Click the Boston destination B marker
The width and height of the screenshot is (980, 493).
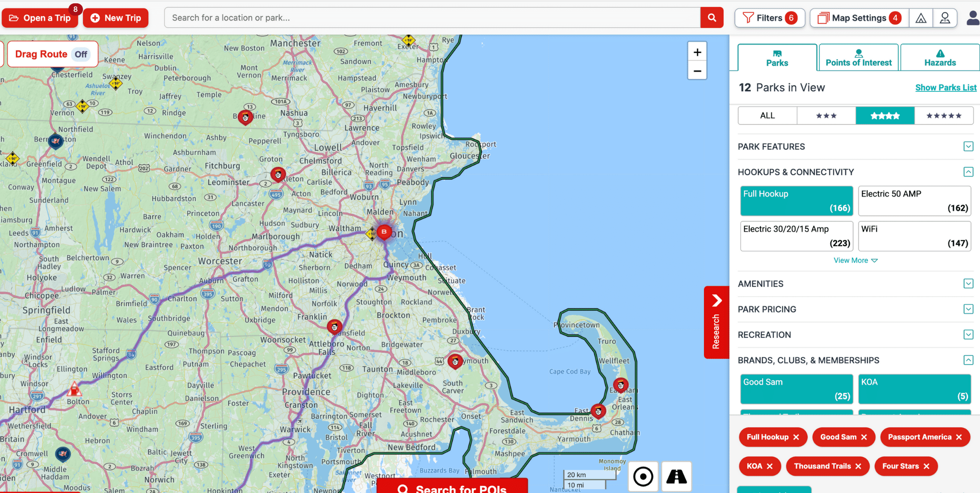point(384,232)
